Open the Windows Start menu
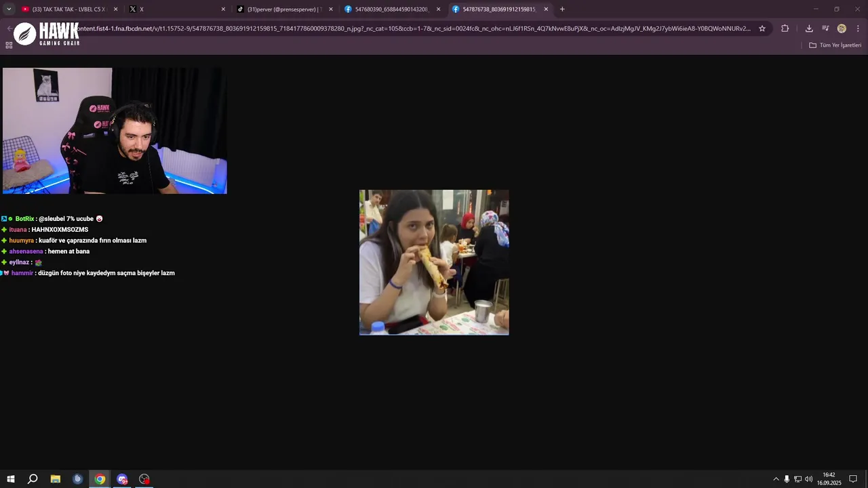 pyautogui.click(x=10, y=479)
